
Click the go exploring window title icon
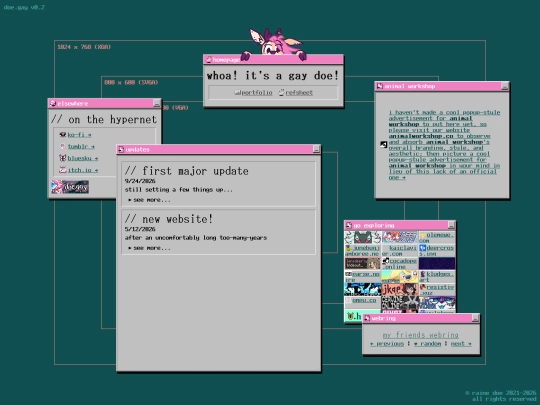349,225
